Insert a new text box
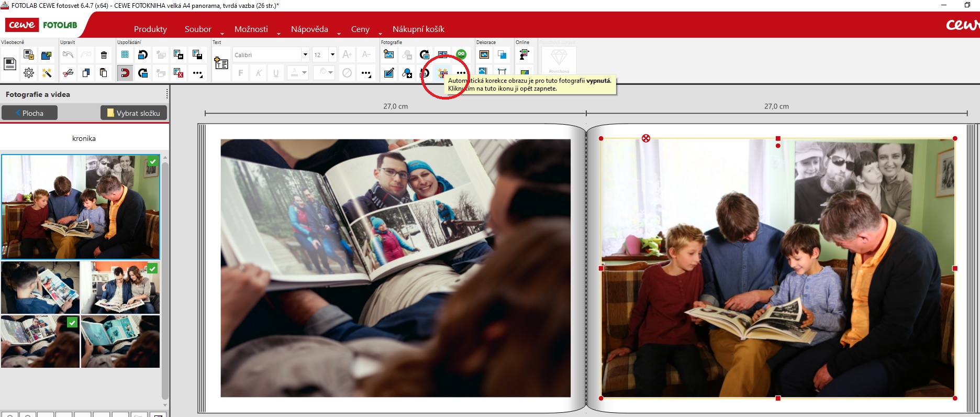This screenshot has width=980, height=417. (x=221, y=63)
